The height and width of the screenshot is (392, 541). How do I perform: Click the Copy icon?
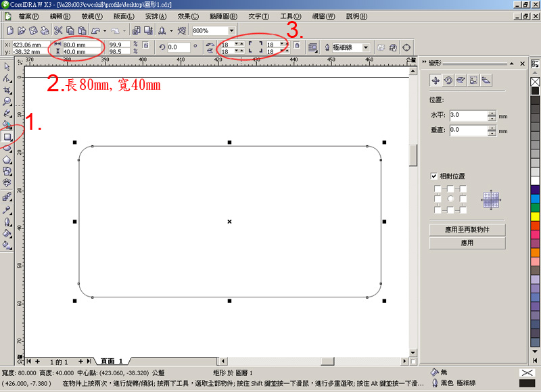click(x=70, y=30)
